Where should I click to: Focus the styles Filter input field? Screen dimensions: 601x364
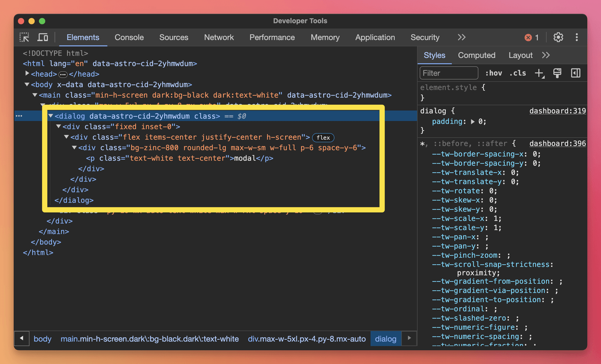pos(449,73)
